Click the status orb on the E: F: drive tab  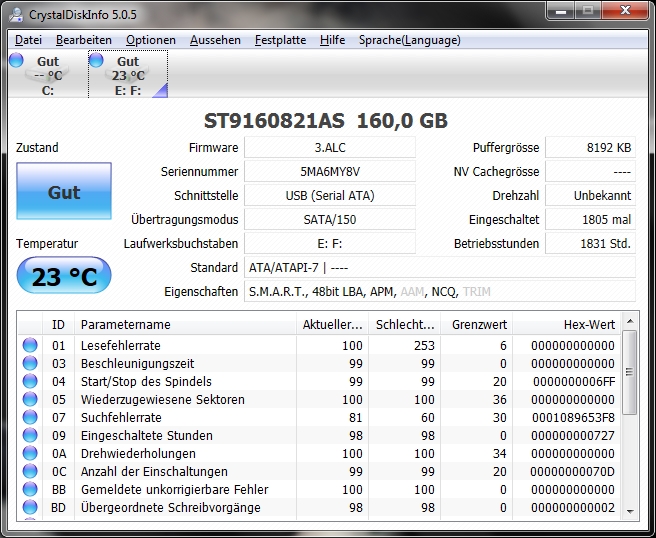[96, 60]
